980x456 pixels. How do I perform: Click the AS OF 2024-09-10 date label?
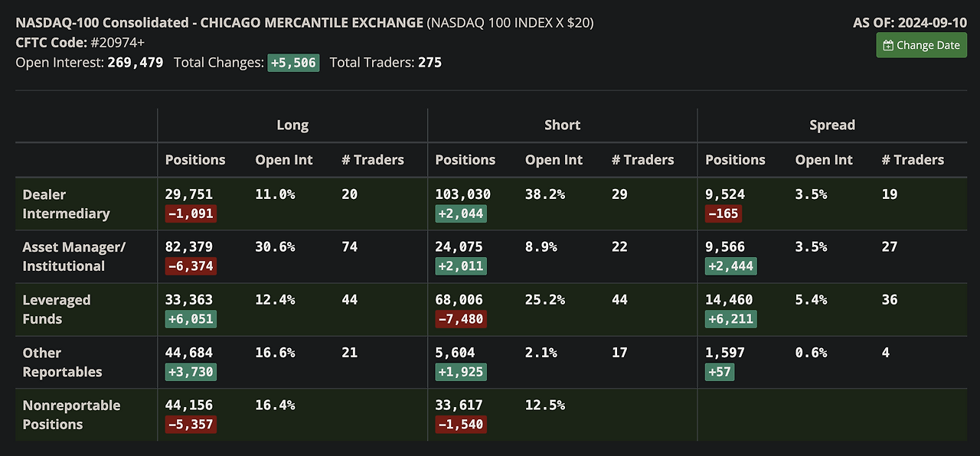click(x=910, y=23)
